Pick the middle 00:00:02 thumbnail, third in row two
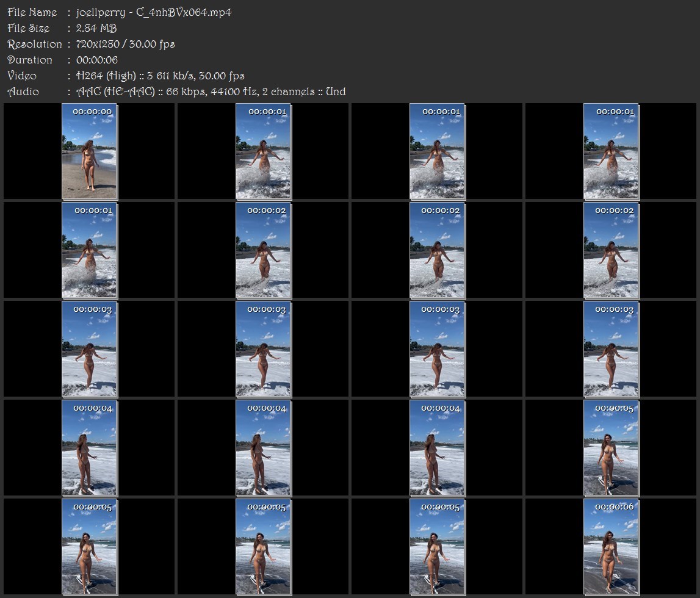 click(x=438, y=250)
